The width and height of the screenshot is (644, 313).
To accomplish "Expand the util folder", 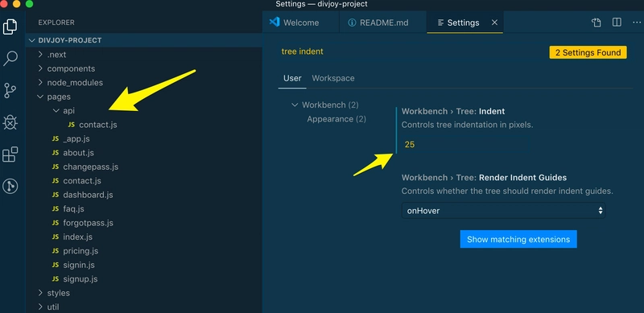I will pyautogui.click(x=144, y=307).
